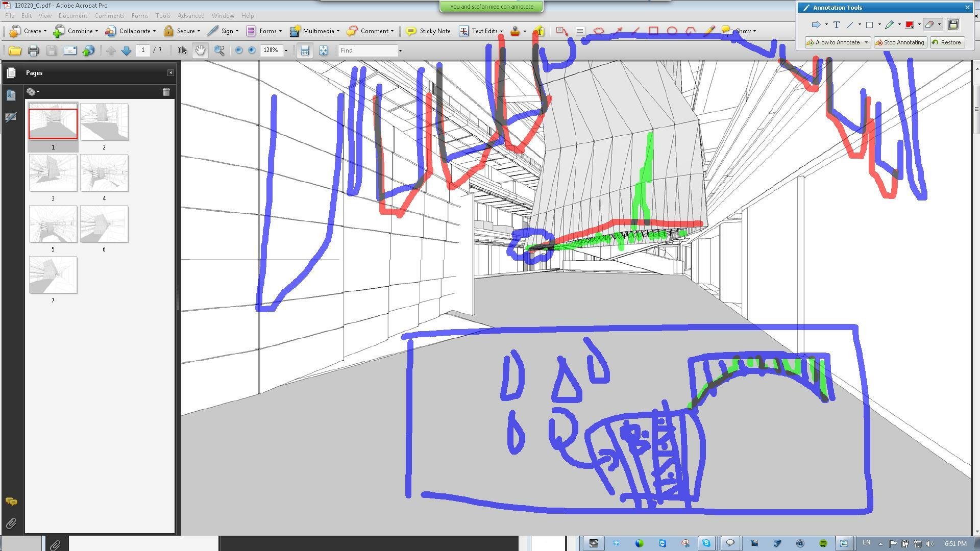The height and width of the screenshot is (551, 980).
Task: Open the red color swatch in Annotation Tools
Action: click(x=910, y=24)
